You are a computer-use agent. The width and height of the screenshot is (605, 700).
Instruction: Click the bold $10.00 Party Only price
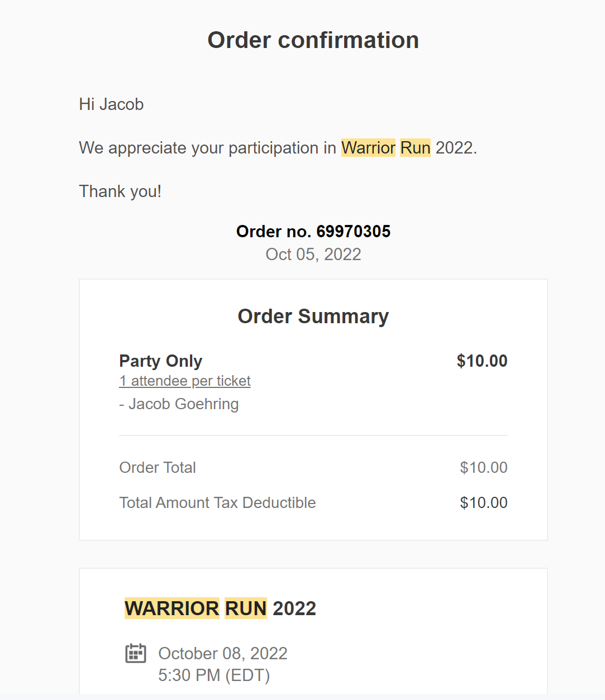point(482,361)
